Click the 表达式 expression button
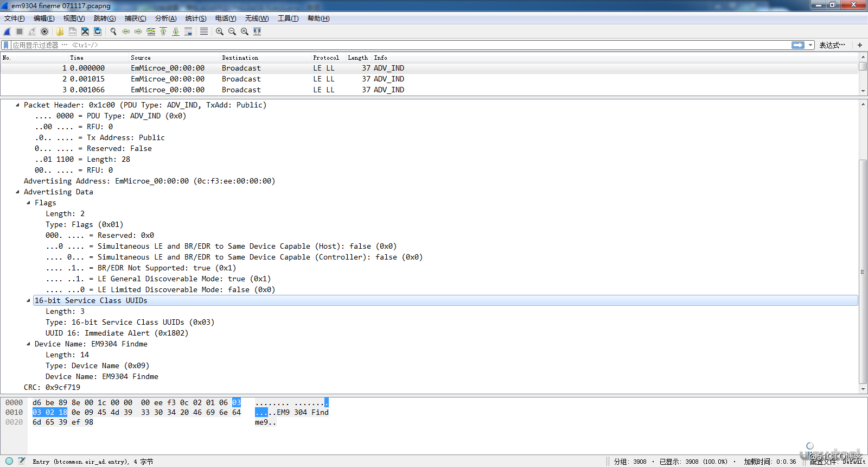The width and height of the screenshot is (868, 467). pos(832,45)
